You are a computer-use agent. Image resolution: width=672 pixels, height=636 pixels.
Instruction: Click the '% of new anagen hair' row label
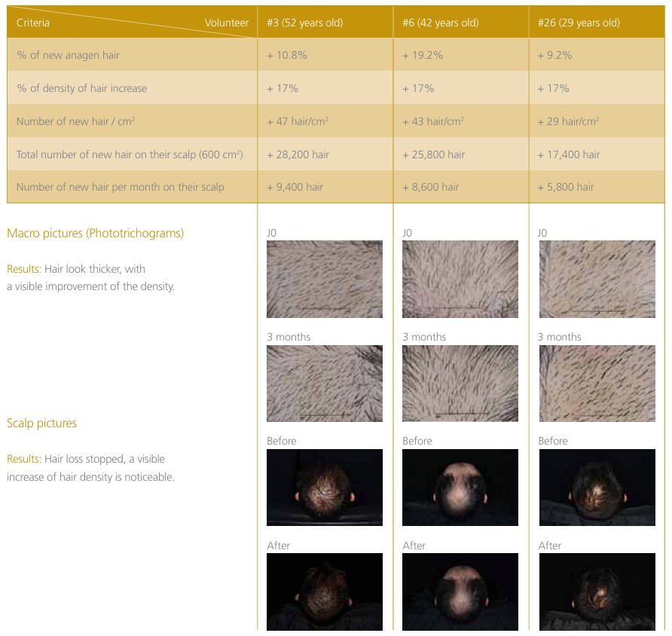point(68,55)
